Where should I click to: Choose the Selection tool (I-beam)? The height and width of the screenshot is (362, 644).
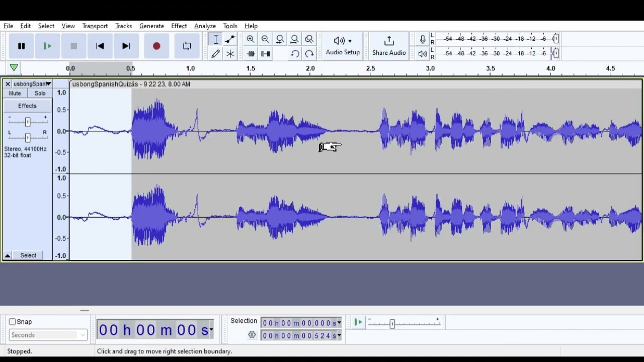[216, 39]
